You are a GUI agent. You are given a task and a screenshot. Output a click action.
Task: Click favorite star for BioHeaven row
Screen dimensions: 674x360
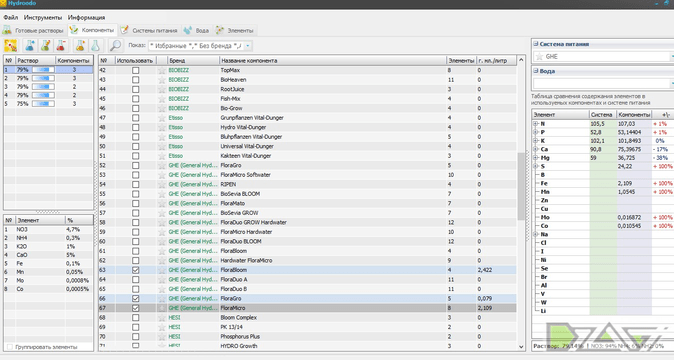[162, 79]
